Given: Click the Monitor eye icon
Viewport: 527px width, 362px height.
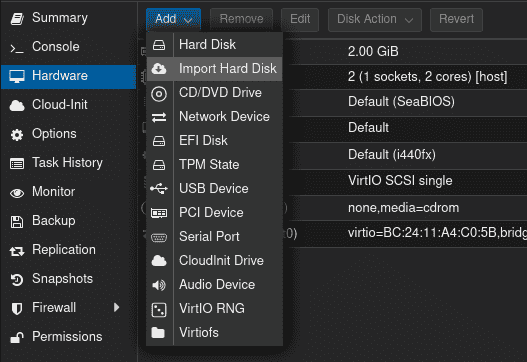Looking at the screenshot, I should click(x=17, y=193).
